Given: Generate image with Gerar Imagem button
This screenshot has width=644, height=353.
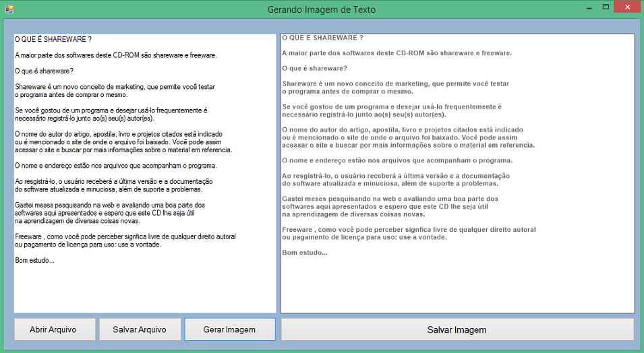Looking at the screenshot, I should click(230, 329).
